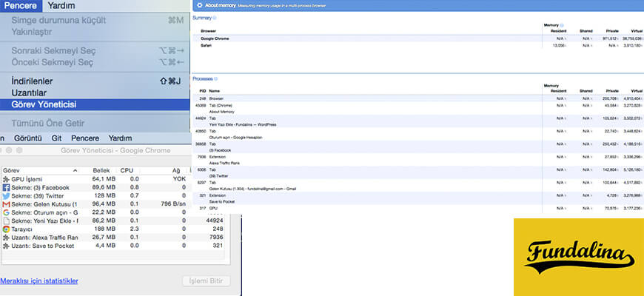Open the highlighted Pencere menu
This screenshot has width=644, height=296.
point(21,6)
